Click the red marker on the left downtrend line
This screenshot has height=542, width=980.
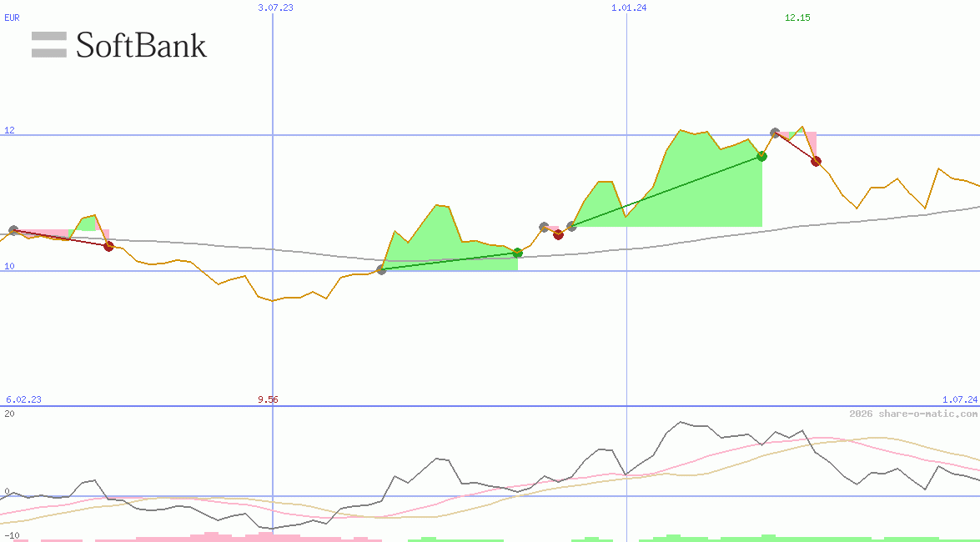108,246
